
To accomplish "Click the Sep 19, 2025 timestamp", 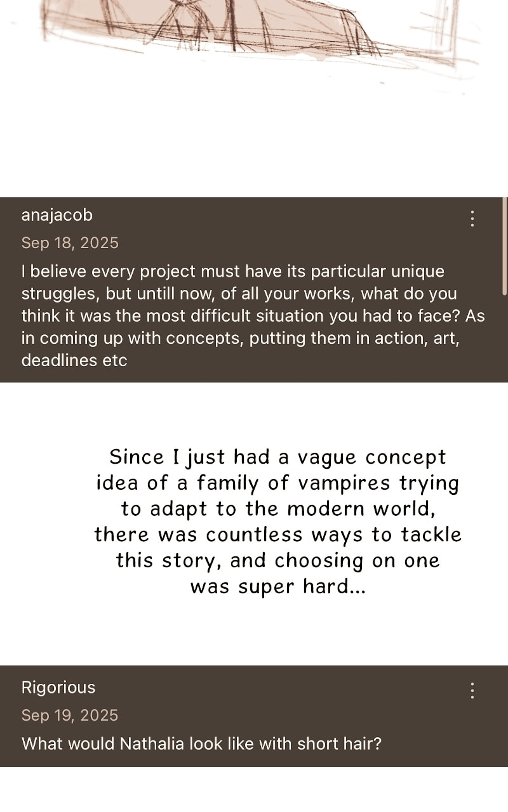I will click(x=70, y=715).
